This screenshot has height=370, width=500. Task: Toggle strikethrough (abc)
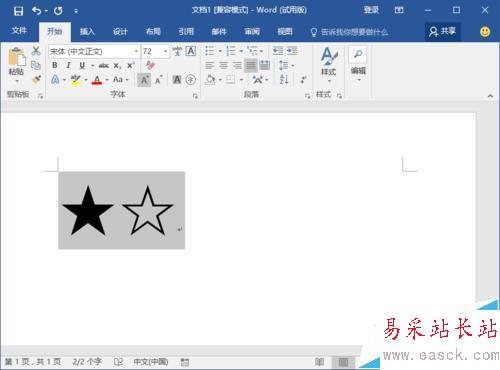(x=104, y=65)
